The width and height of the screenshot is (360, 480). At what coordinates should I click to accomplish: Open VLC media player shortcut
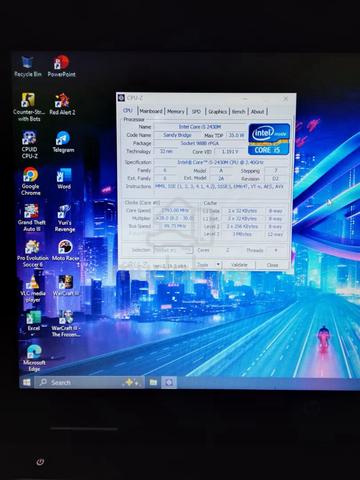[32, 289]
